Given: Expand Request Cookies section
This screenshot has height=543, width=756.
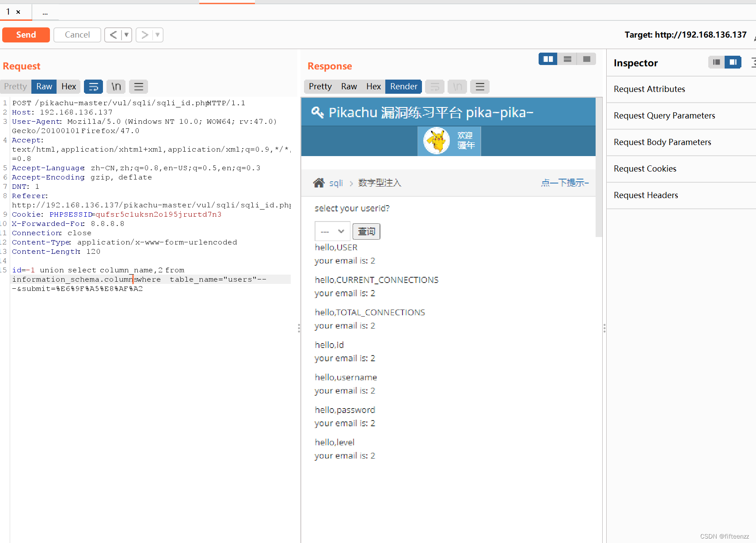Looking at the screenshot, I should pos(681,168).
